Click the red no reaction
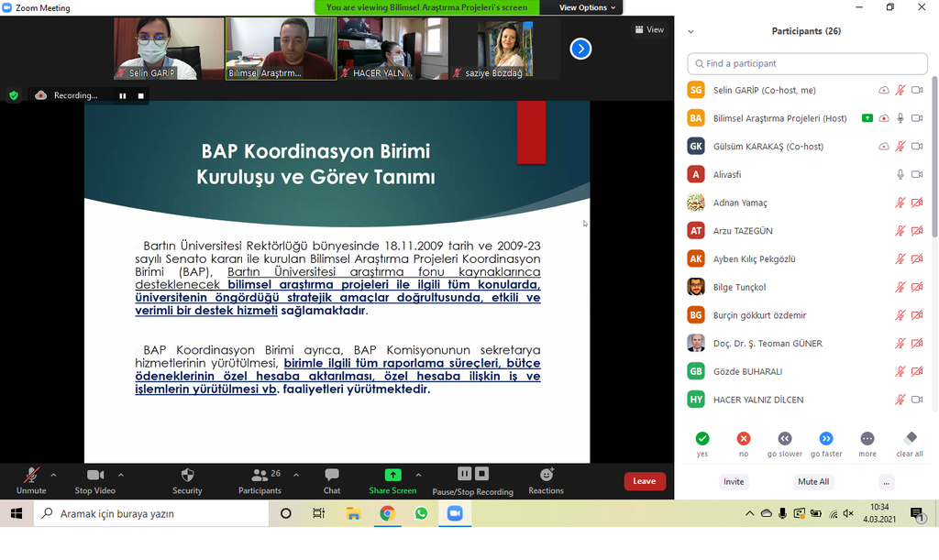Screen dimensions: 939x560 [x=744, y=439]
